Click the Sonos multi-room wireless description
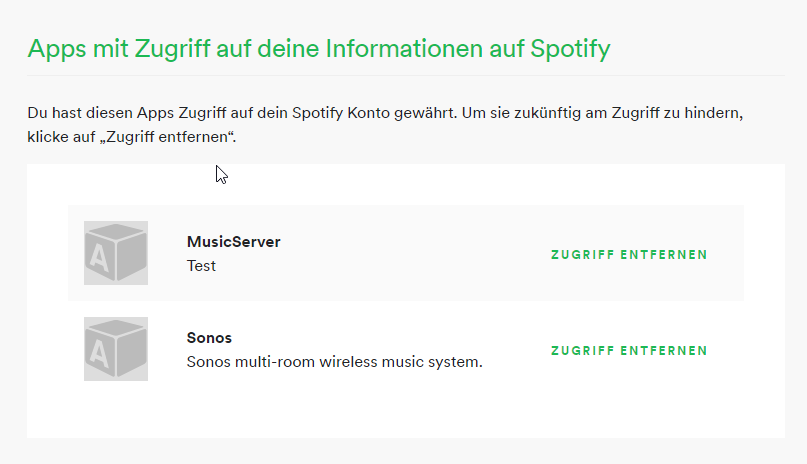 (x=334, y=362)
